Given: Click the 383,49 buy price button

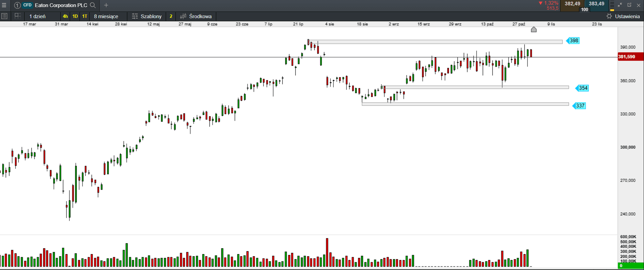Looking at the screenshot, I should tap(596, 4).
